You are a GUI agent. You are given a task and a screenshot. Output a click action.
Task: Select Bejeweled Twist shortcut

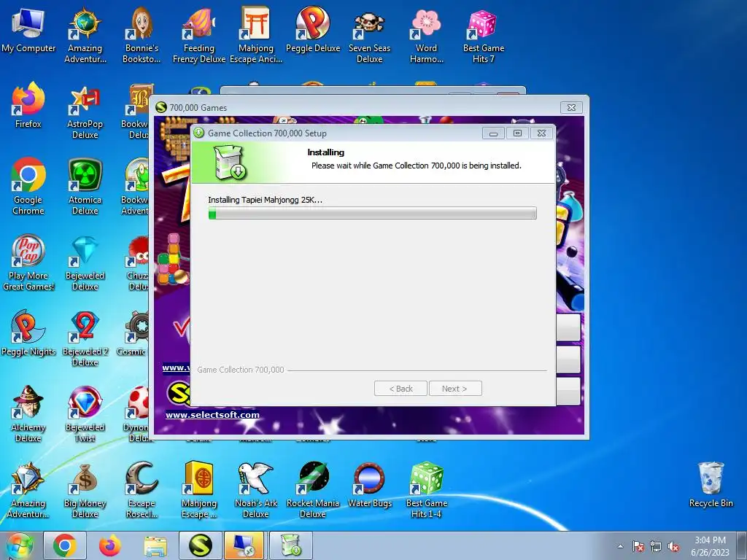tap(85, 414)
